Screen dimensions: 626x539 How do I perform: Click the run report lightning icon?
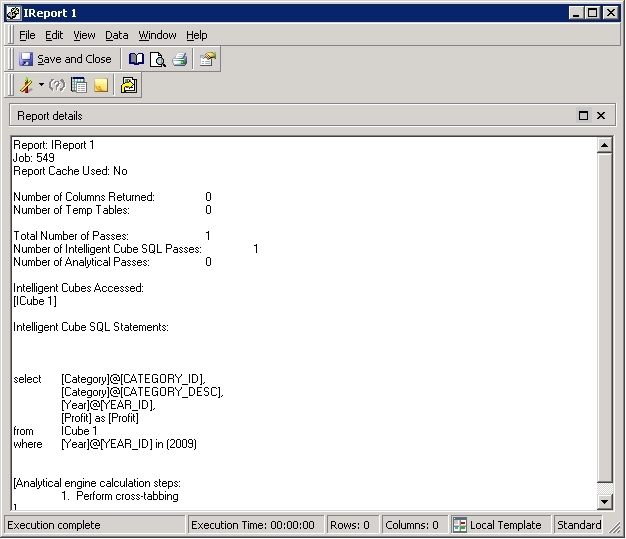(x=26, y=85)
